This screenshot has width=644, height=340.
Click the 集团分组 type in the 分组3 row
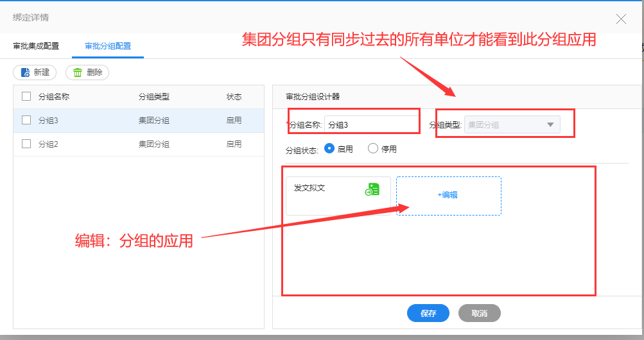tap(154, 121)
